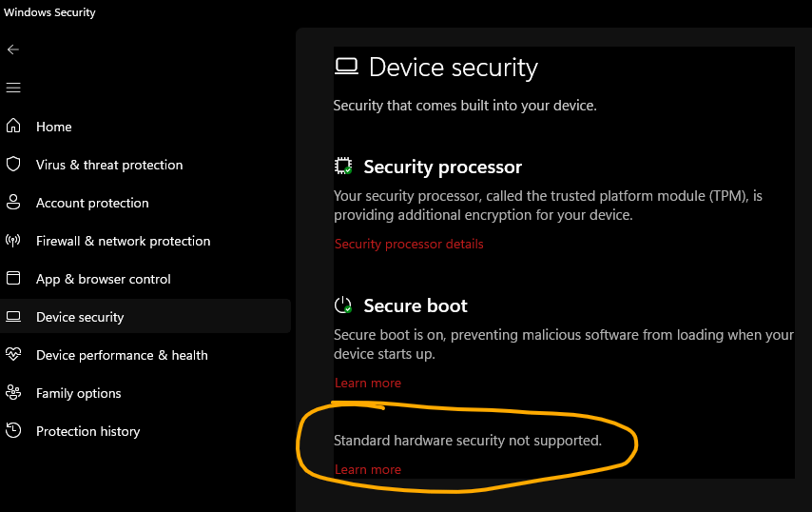Open Security processor details link
Screen dimensions: 812x512
point(409,244)
